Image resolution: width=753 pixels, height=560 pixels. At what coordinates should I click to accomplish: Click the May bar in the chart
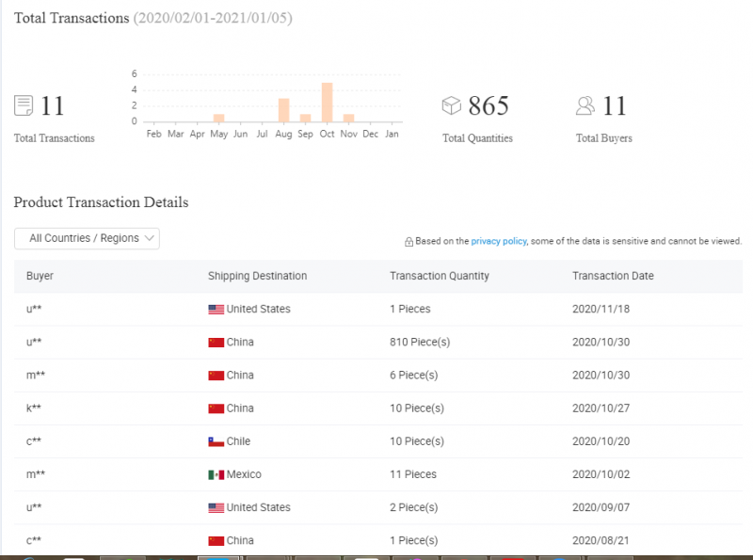point(218,118)
